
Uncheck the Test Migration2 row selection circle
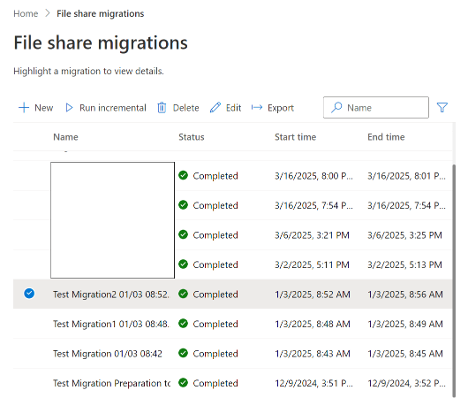pyautogui.click(x=29, y=294)
